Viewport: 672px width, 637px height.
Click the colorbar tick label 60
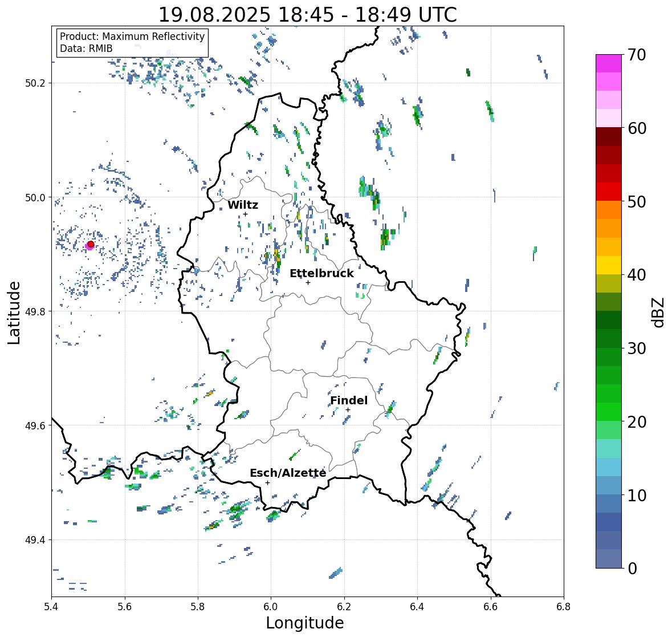coord(637,128)
